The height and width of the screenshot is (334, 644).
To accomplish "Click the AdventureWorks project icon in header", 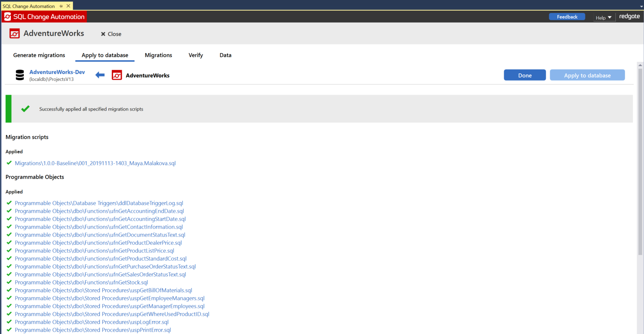I will click(x=15, y=34).
